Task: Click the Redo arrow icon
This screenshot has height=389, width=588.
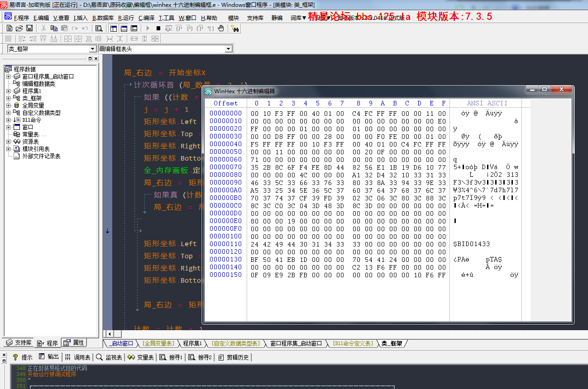Action: tap(75, 28)
